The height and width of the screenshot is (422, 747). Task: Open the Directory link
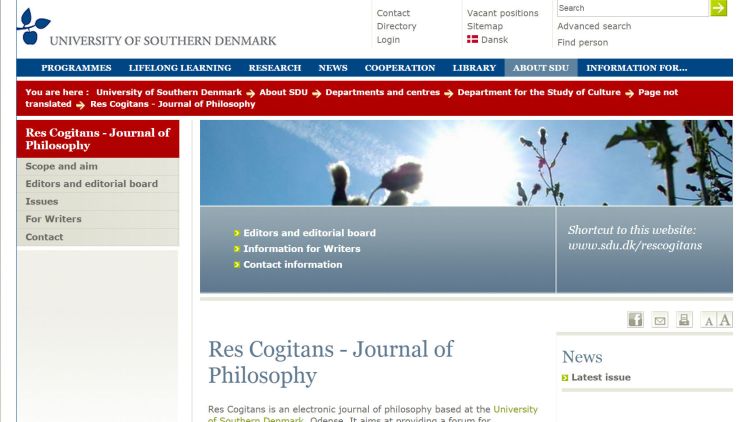396,26
